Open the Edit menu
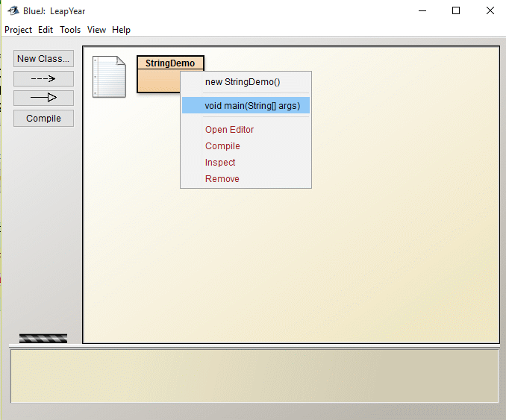 pos(46,30)
